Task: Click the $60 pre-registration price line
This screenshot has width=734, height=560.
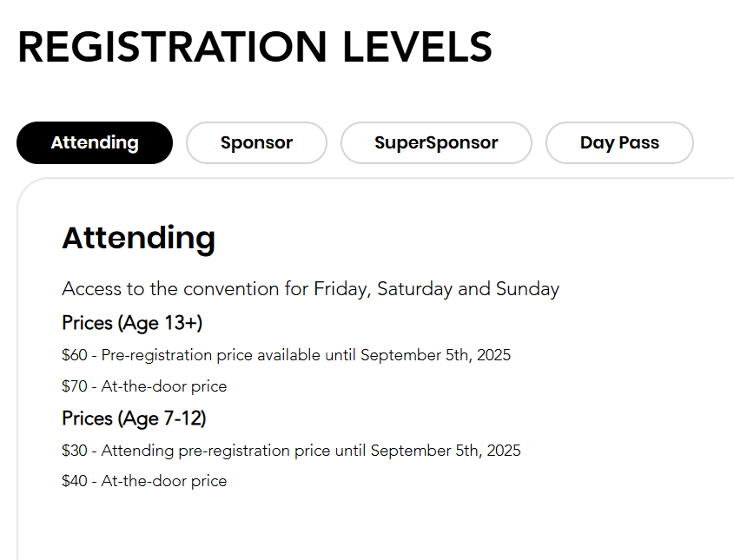Action: [x=286, y=355]
